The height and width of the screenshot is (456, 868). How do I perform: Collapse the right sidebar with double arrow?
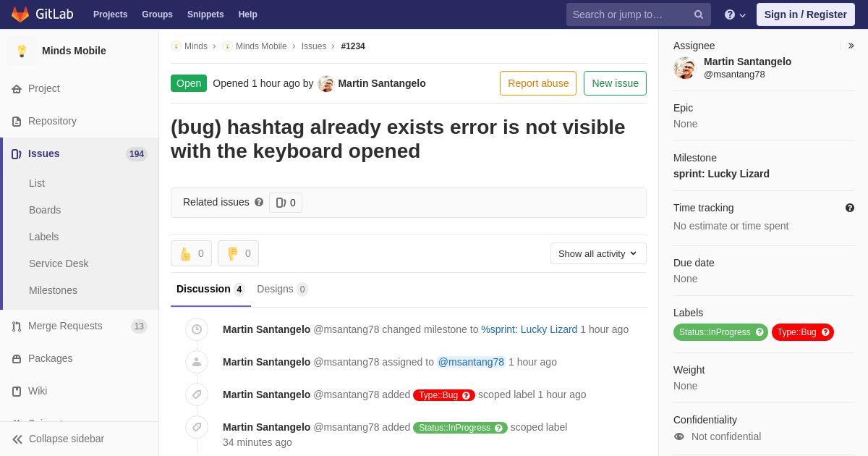pyautogui.click(x=851, y=46)
